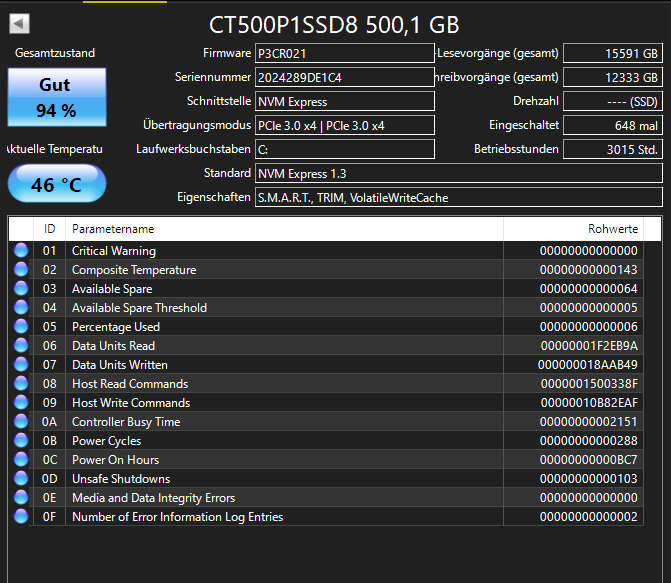Image resolution: width=671 pixels, height=583 pixels.
Task: Click the previous disk arrow button
Action: (x=19, y=24)
